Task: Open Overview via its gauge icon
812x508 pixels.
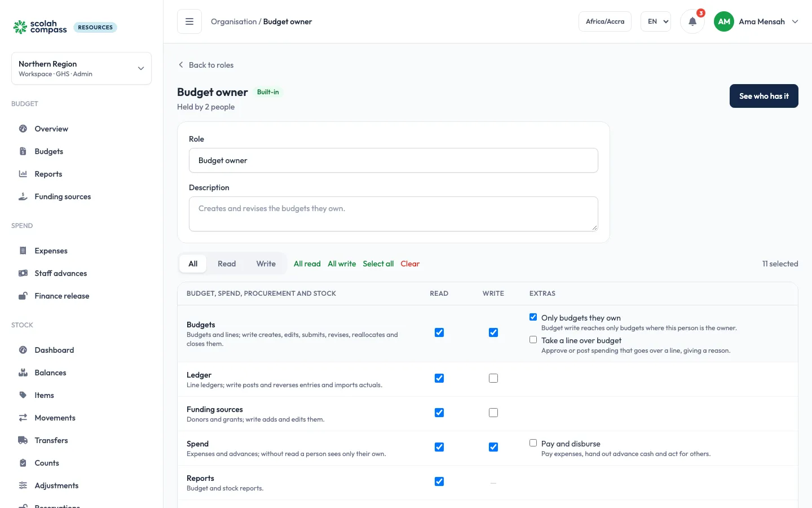Action: click(23, 129)
